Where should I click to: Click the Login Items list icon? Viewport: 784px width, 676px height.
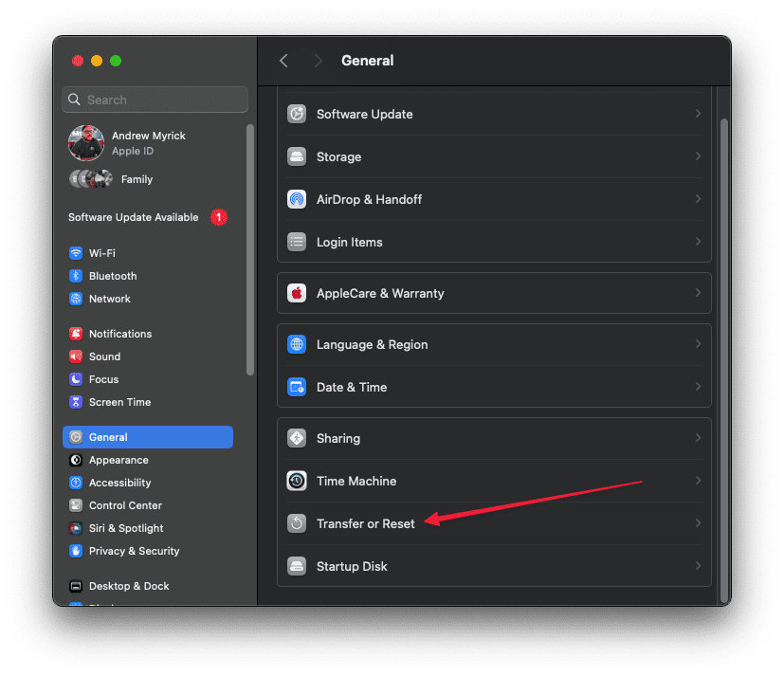297,242
